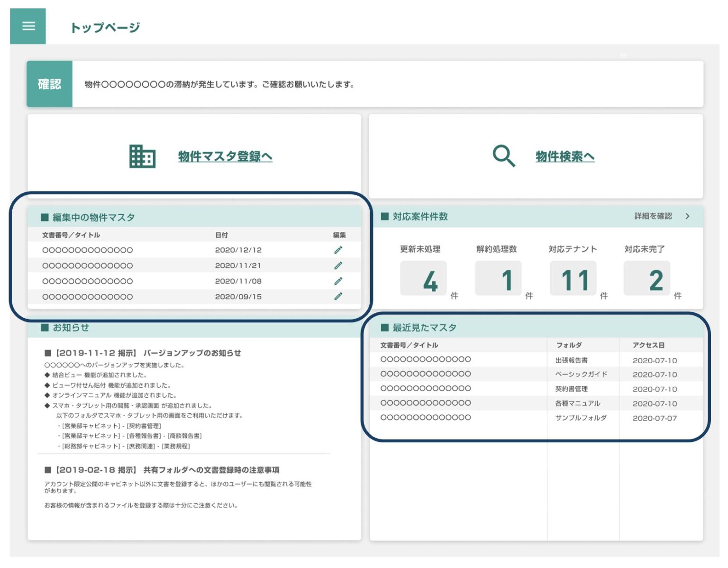This screenshot has height=568, width=728.
Task: Click the magnifying glass search icon
Action: pyautogui.click(x=503, y=156)
